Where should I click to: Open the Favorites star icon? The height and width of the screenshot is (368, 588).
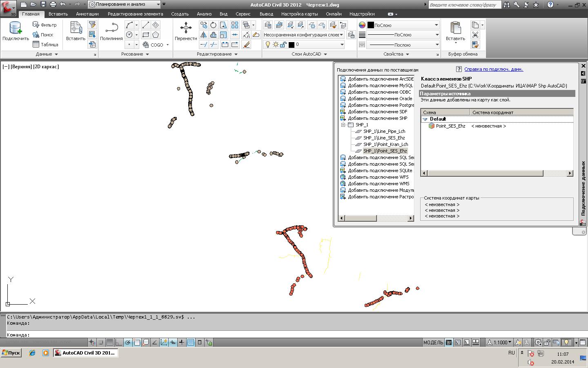[x=536, y=4]
